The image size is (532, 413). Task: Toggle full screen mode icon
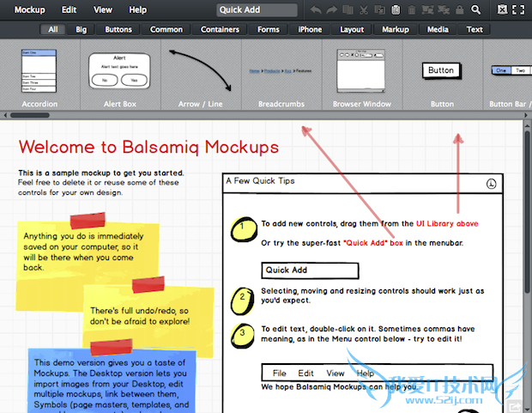[x=518, y=9]
